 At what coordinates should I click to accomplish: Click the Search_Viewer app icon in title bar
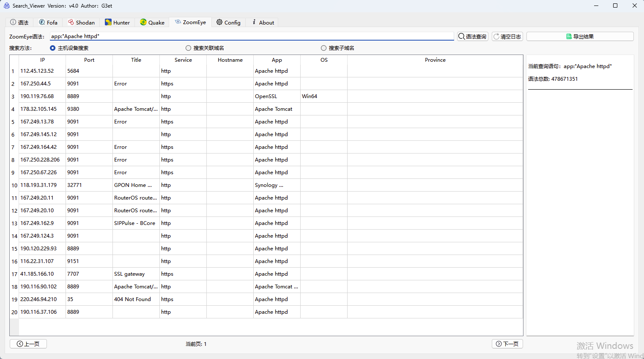pyautogui.click(x=6, y=5)
